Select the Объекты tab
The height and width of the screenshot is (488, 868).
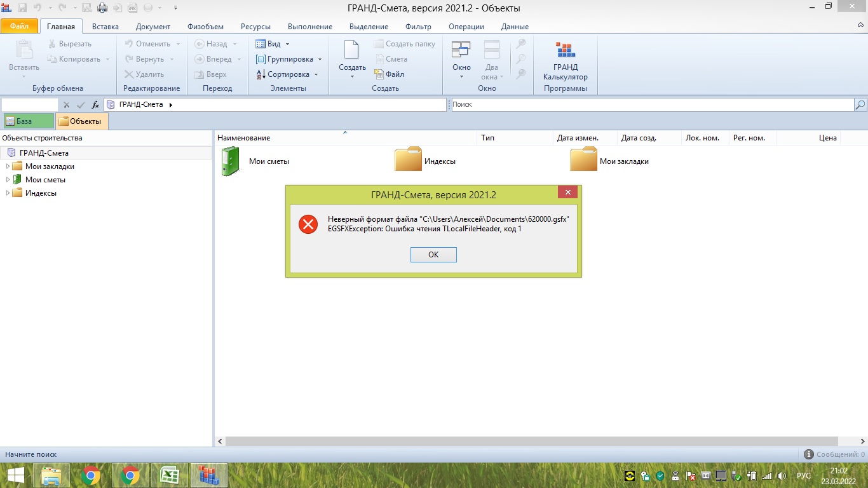[x=82, y=121]
